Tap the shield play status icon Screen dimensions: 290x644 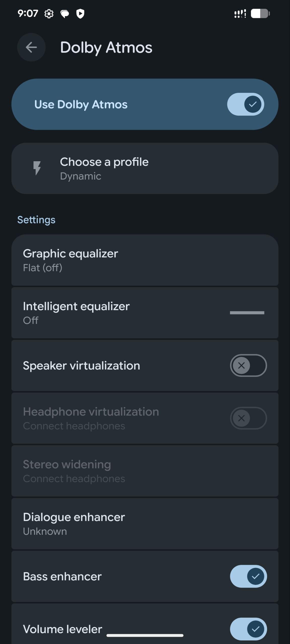[80, 14]
